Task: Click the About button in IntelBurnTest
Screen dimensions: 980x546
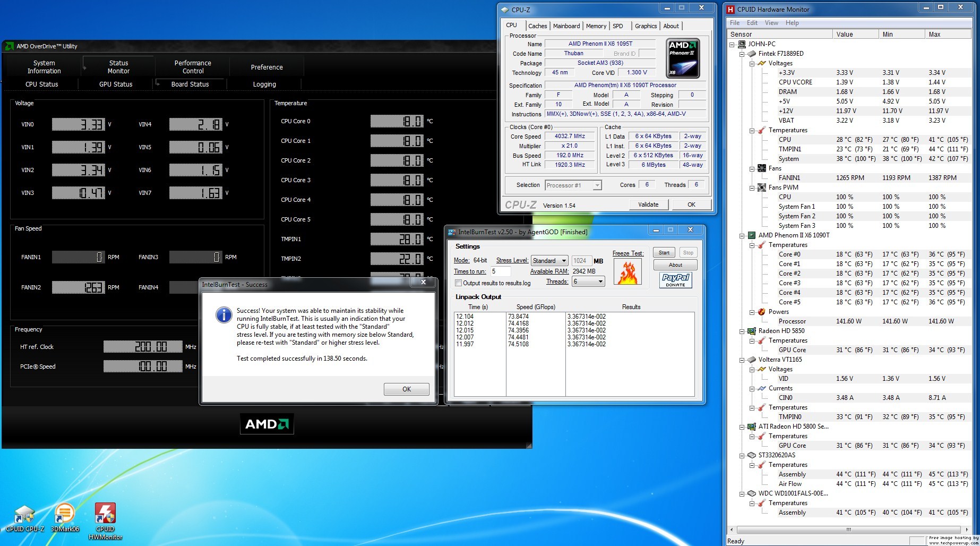Action: [x=675, y=265]
